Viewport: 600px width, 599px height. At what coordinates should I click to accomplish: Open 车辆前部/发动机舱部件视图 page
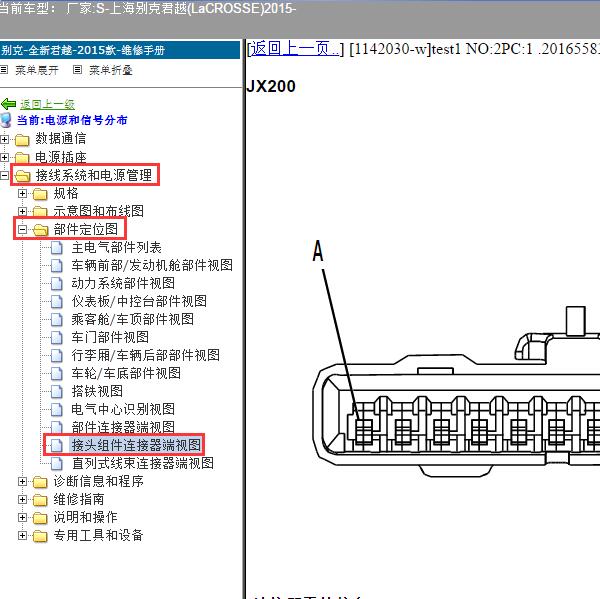click(152, 266)
